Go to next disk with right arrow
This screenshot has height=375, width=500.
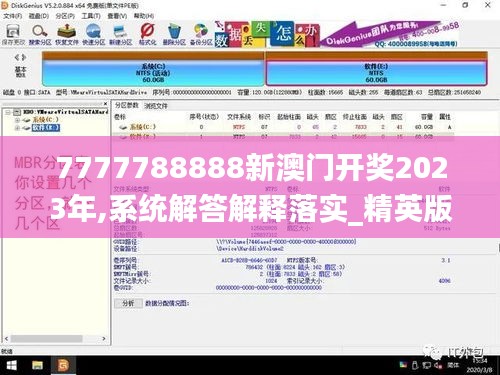coord(24,57)
